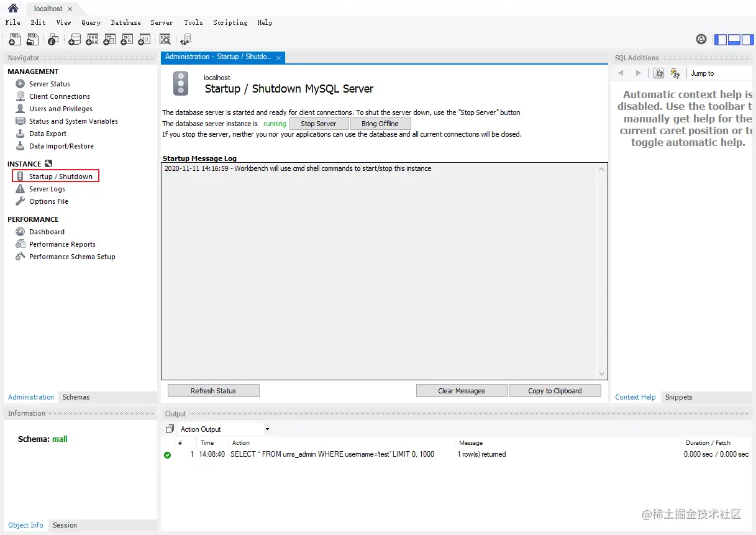
Task: Toggle automatic context help icon
Action: (x=659, y=73)
